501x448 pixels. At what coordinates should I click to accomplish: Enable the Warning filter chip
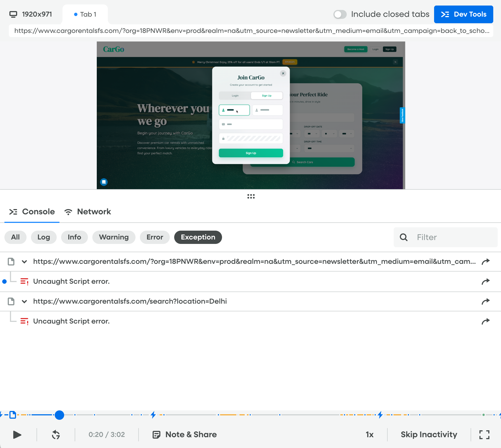[114, 237]
